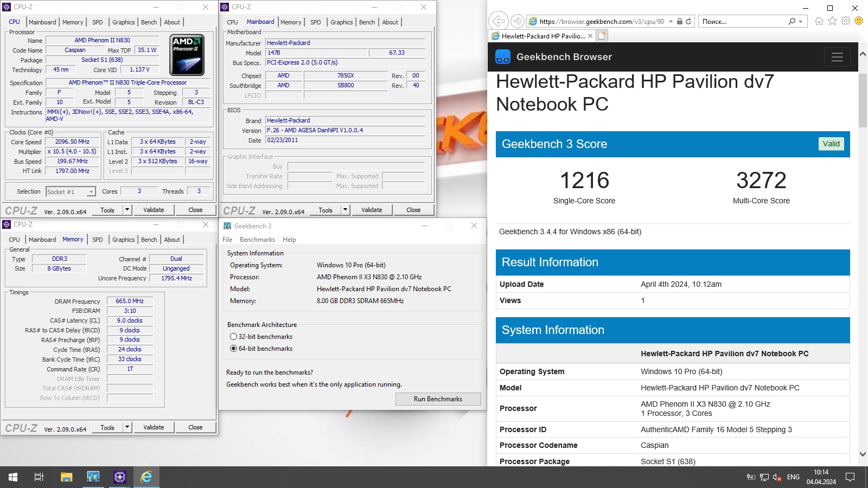
Task: Click the browser Forward arrow button
Action: [x=518, y=21]
